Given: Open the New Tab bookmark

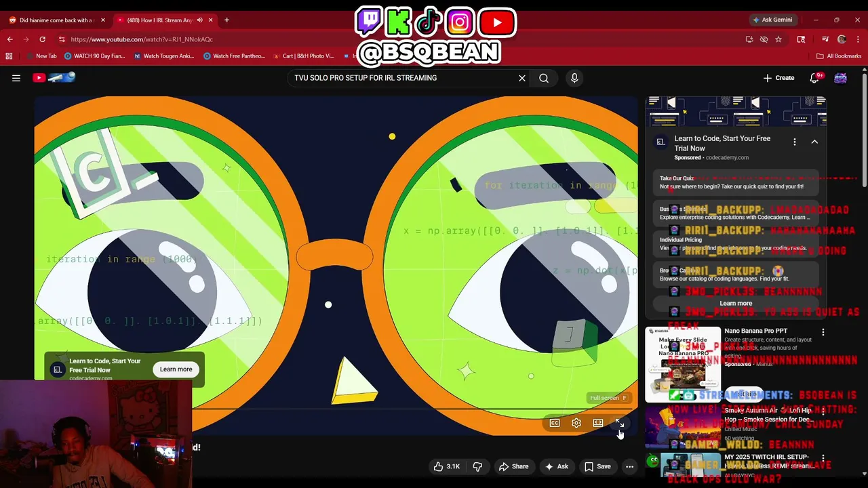Looking at the screenshot, I should (x=41, y=56).
